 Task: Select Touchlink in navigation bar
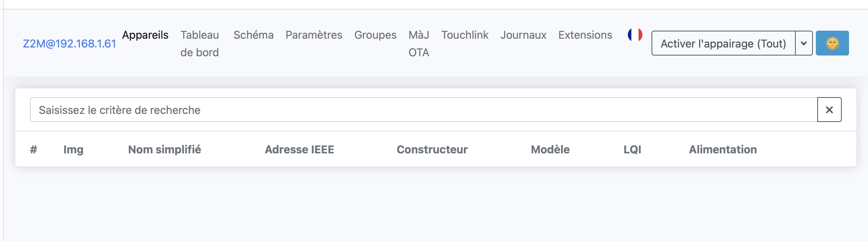click(x=465, y=35)
